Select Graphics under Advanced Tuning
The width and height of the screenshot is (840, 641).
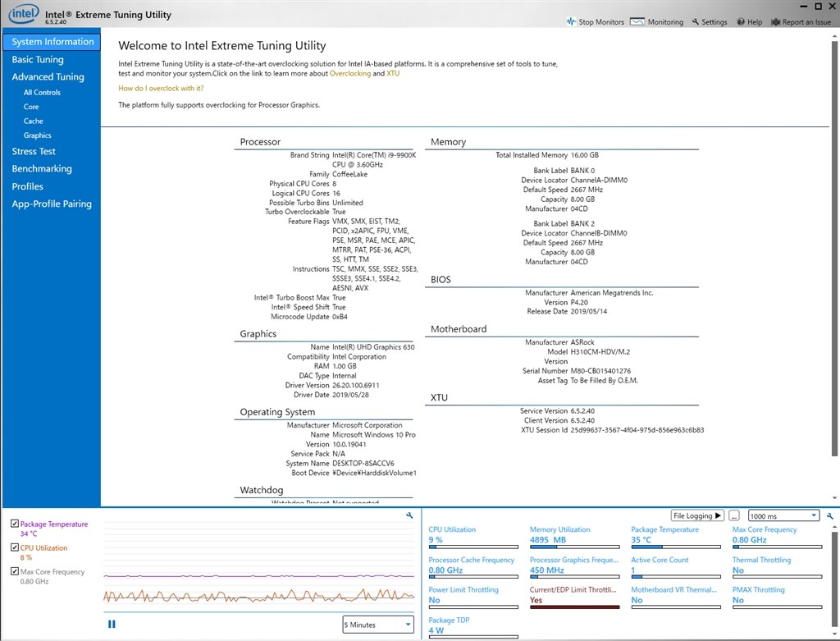(x=38, y=135)
